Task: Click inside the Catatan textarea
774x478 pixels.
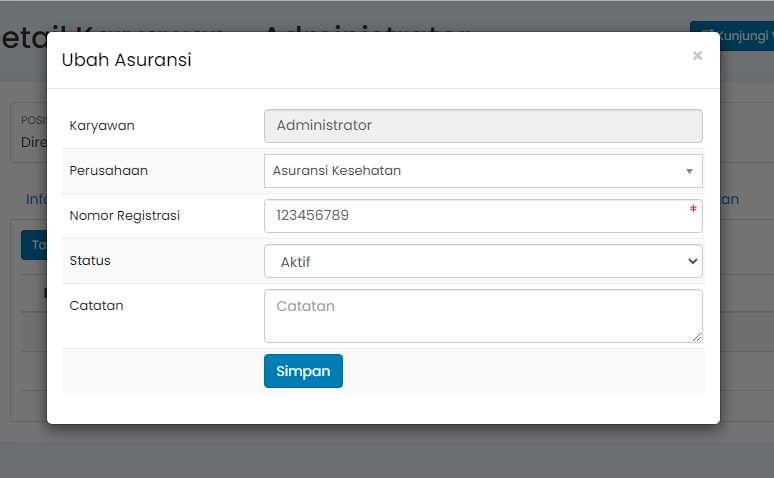Action: 483,316
